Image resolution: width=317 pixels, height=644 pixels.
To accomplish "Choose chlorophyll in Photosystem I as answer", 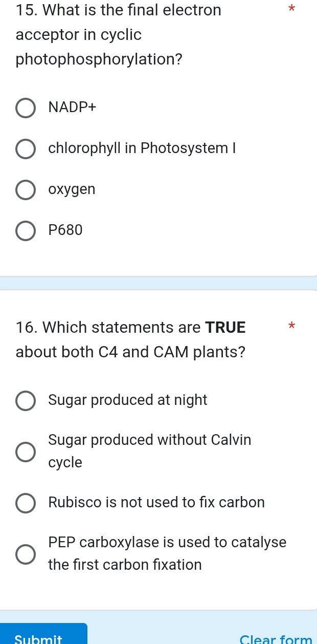I will pyautogui.click(x=26, y=148).
